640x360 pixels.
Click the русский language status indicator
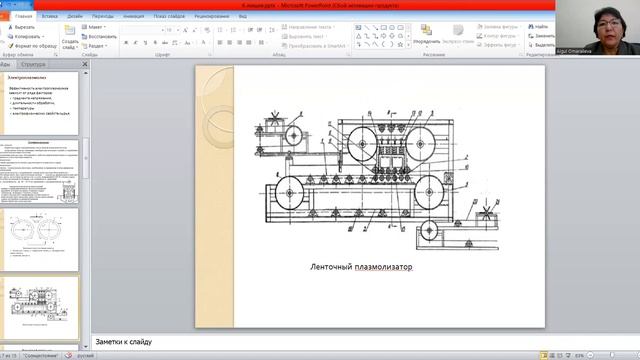[x=85, y=356]
